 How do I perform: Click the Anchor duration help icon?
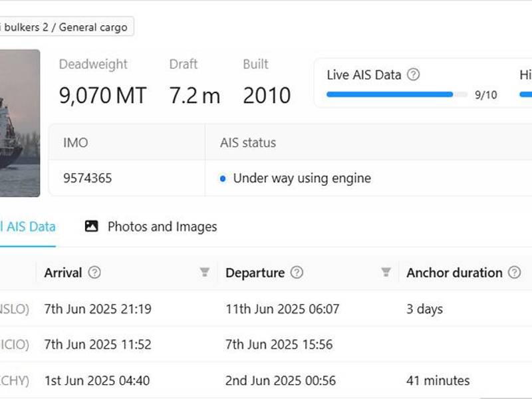[x=514, y=273]
